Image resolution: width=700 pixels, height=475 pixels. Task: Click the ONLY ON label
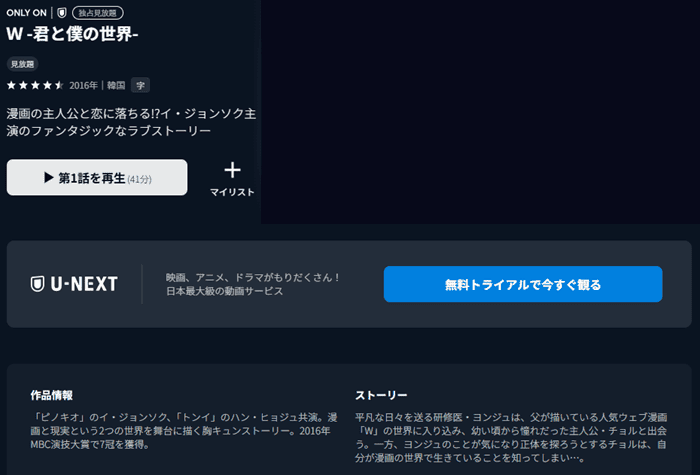26,13
